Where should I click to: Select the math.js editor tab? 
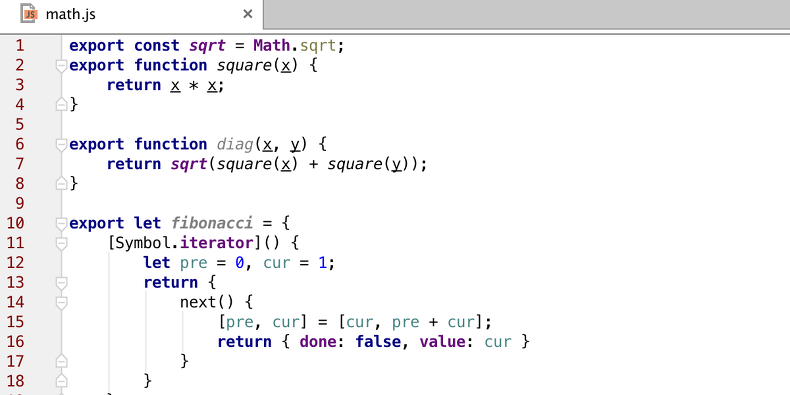click(131, 14)
